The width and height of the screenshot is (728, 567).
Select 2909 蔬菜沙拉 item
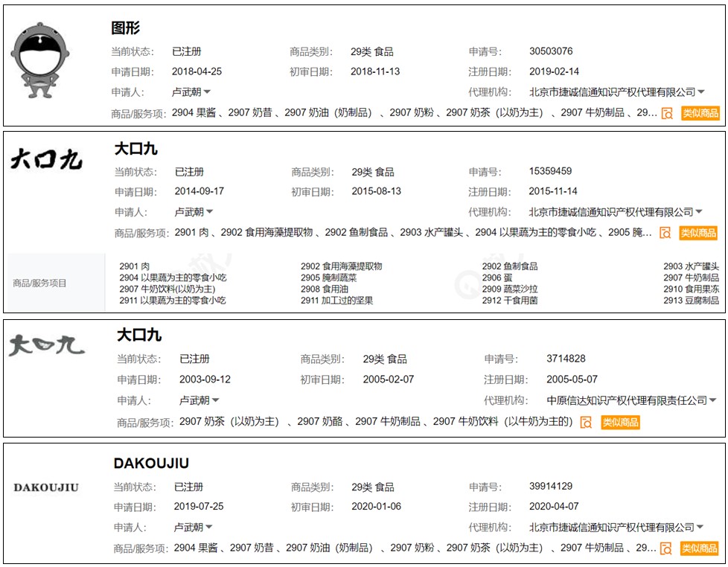(510, 289)
